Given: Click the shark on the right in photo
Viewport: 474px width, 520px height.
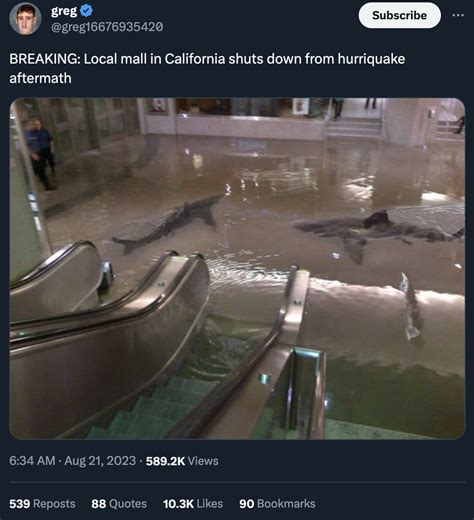Looking at the screenshot, I should pos(378,230).
